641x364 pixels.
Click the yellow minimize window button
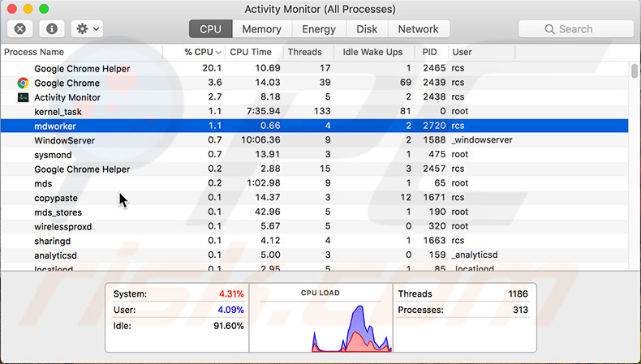pyautogui.click(x=28, y=9)
